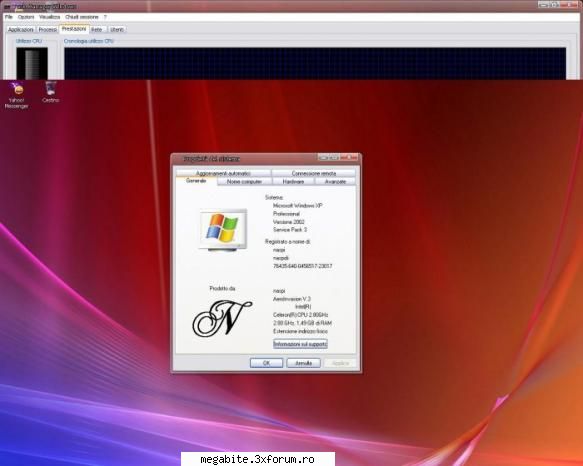Viewport: 583px width, 466px height.
Task: Open Yahoo! Messenger desktop icon
Action: [x=16, y=95]
